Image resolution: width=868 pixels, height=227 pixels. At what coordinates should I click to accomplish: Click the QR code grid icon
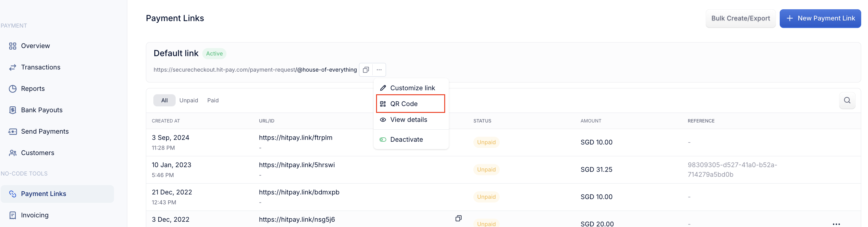383,104
